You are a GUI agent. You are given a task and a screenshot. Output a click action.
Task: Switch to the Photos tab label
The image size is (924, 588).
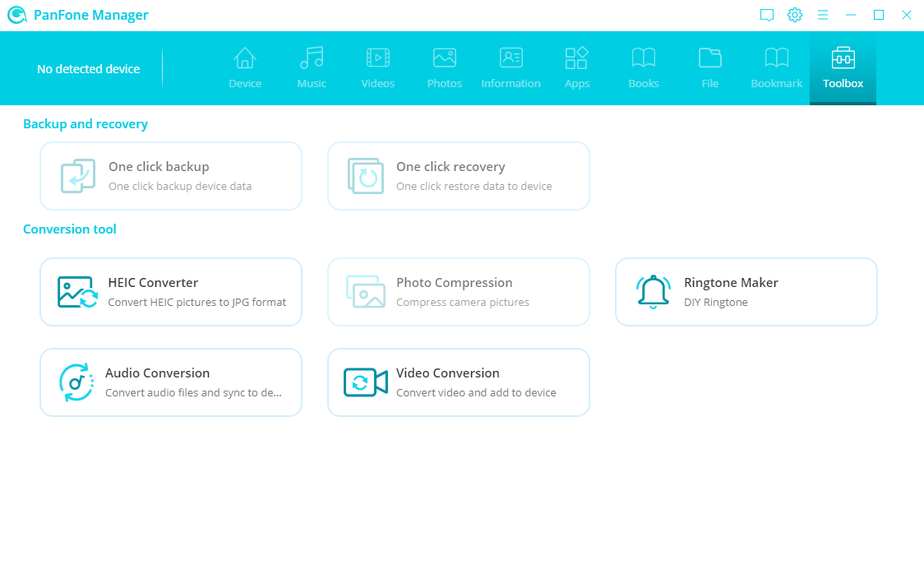[x=444, y=84]
